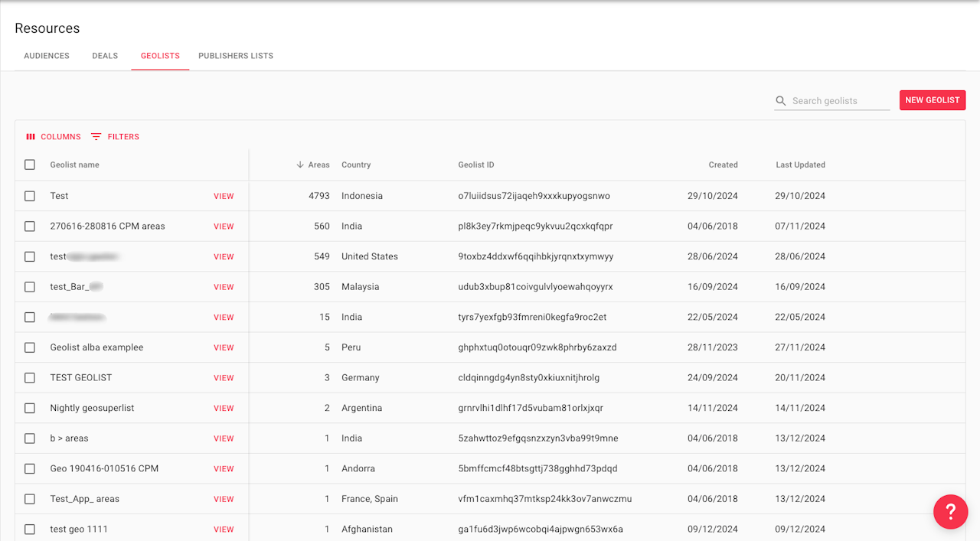Click the New Geolist button

932,100
